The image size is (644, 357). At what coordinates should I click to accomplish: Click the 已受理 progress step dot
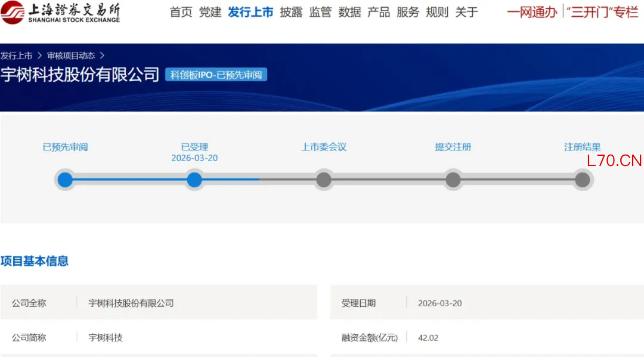pyautogui.click(x=194, y=180)
